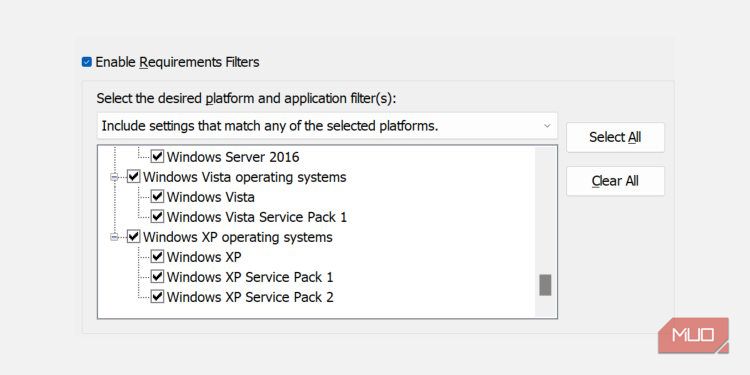Screen dimensions: 750x375
Task: Click the Clear All button
Action: pos(615,181)
